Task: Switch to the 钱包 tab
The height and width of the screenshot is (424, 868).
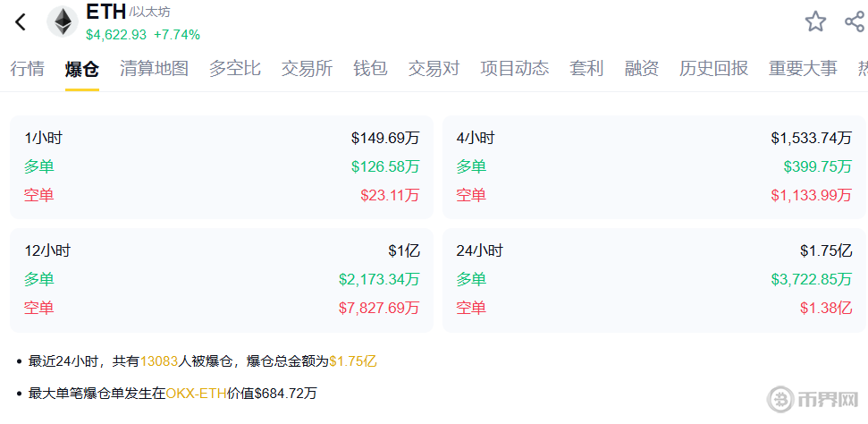Action: tap(370, 68)
